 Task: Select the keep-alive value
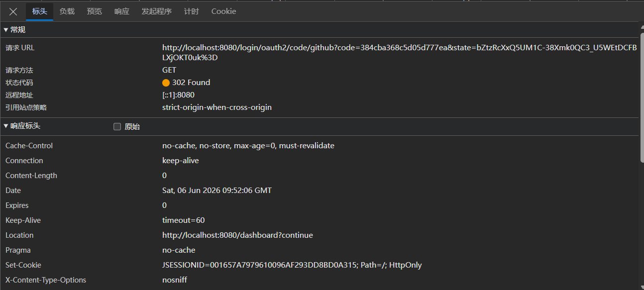pos(181,161)
